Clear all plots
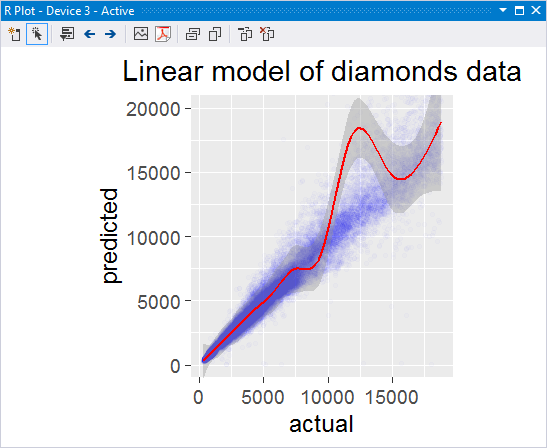Image resolution: width=547 pixels, height=448 pixels. click(x=267, y=34)
